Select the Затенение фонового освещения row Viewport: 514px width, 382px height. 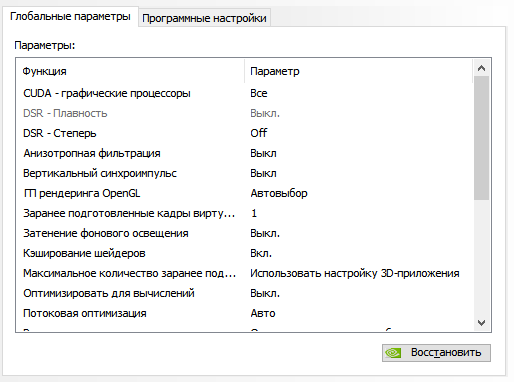pyautogui.click(x=244, y=233)
